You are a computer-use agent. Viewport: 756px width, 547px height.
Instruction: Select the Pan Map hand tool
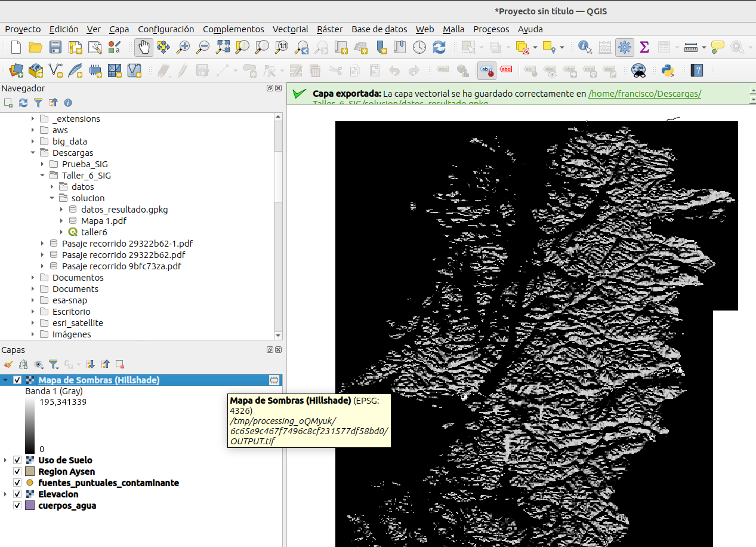[143, 47]
